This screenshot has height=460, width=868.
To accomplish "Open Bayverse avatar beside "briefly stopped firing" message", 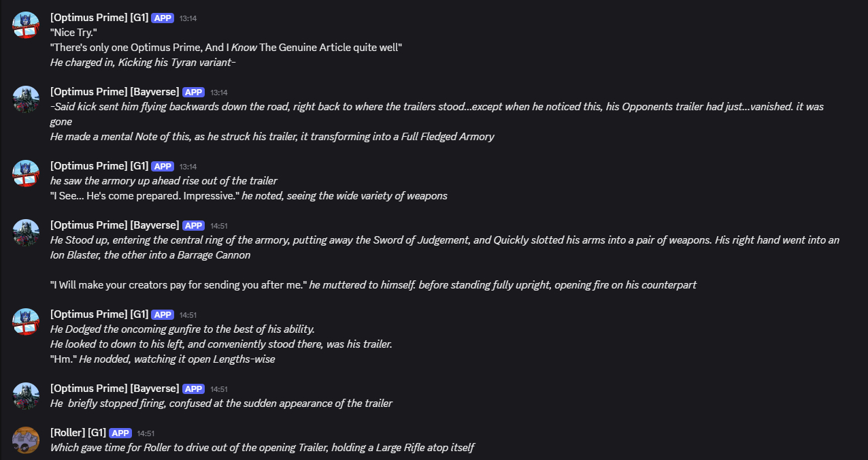I will point(26,396).
